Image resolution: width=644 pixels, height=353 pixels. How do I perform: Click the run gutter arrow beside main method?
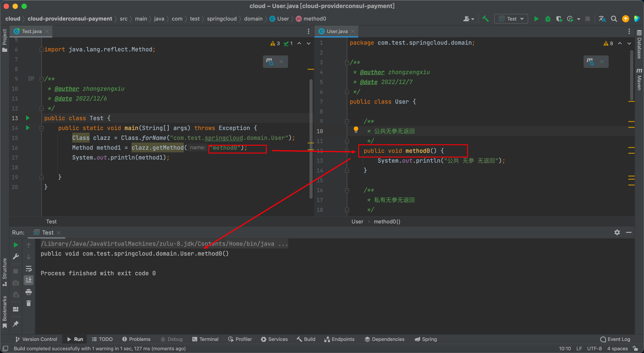[28, 128]
